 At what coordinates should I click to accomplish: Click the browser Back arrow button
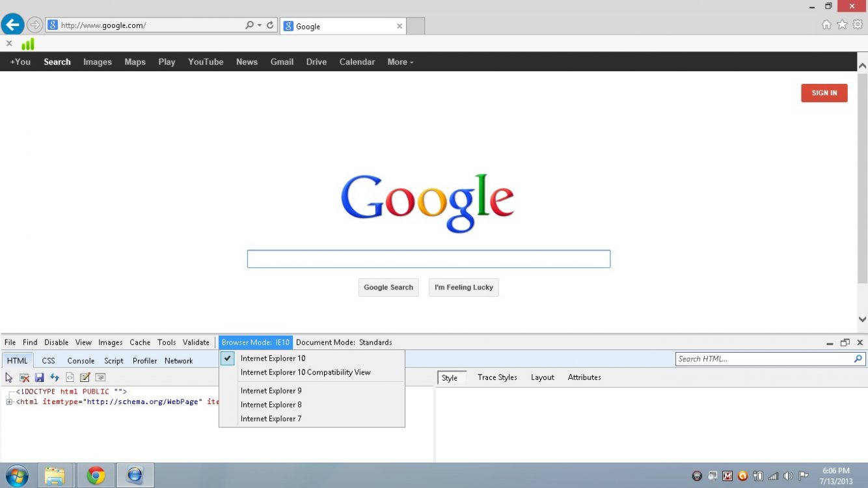point(12,25)
